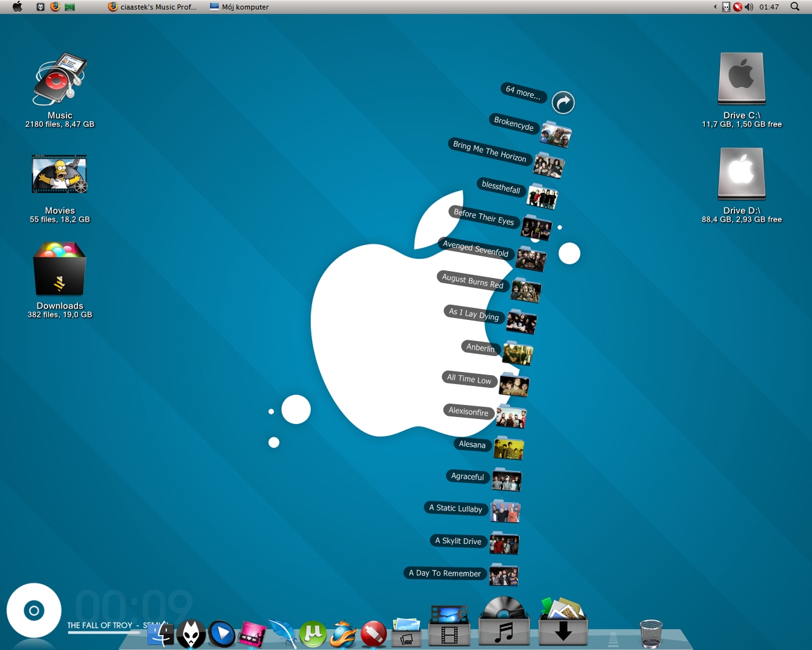Open the Movies desktop folder icon
The width and height of the screenshot is (812, 650).
[60, 173]
